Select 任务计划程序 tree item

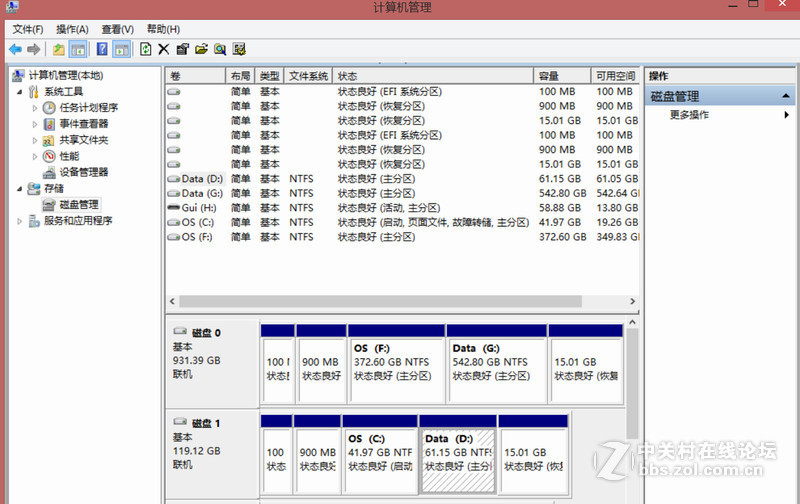click(x=89, y=108)
